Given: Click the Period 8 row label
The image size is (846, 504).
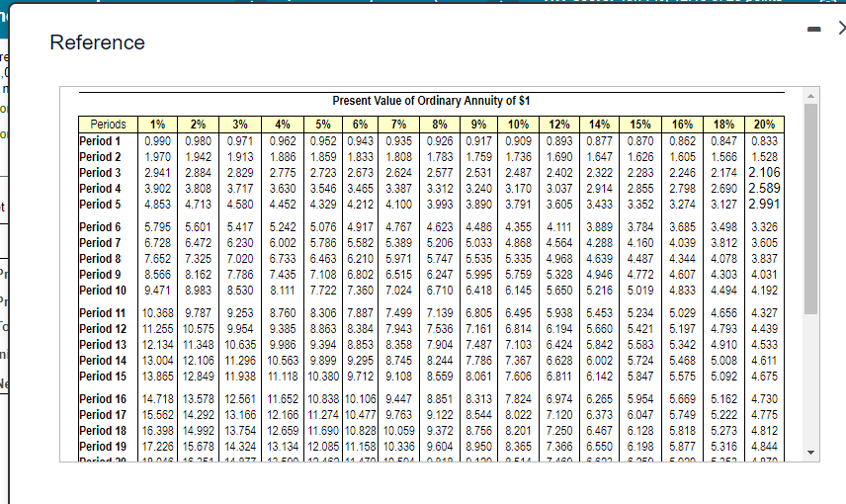Looking at the screenshot, I should click(x=100, y=259).
